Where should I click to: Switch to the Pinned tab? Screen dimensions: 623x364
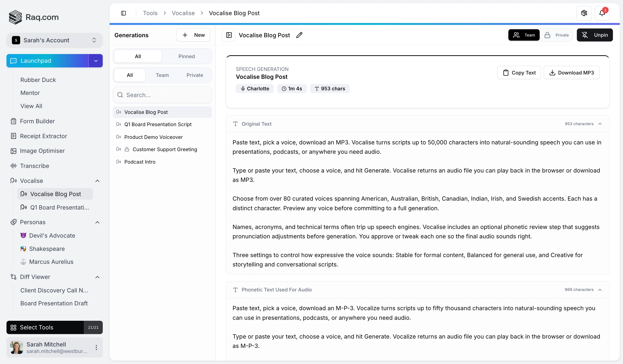[187, 56]
